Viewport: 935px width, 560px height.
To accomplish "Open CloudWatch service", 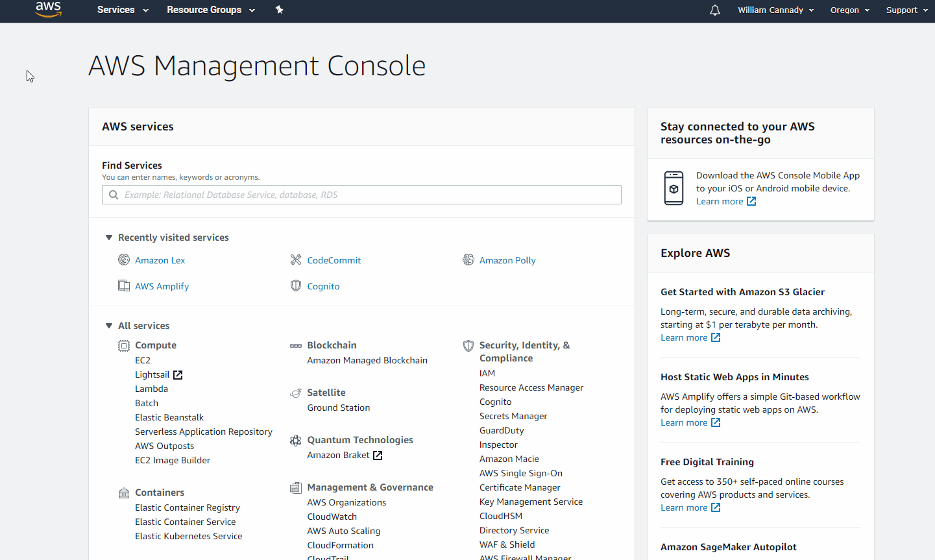I will coord(332,517).
